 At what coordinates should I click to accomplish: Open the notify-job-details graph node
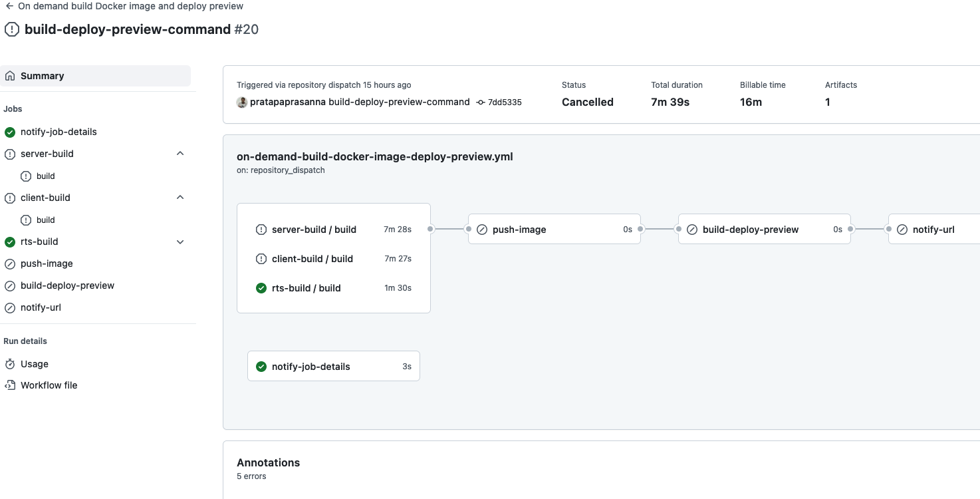[x=310, y=367]
